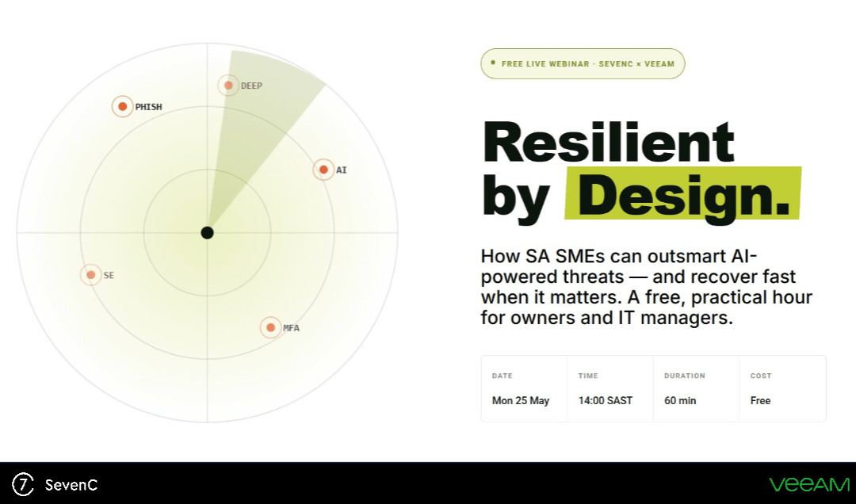This screenshot has width=856, height=504.
Task: Click the AI text label
Action: 341,170
